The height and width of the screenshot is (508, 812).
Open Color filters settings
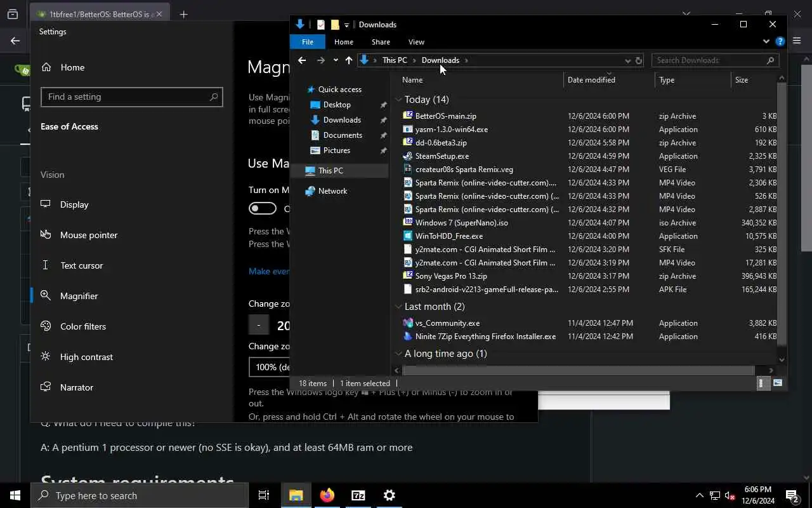coord(83,326)
